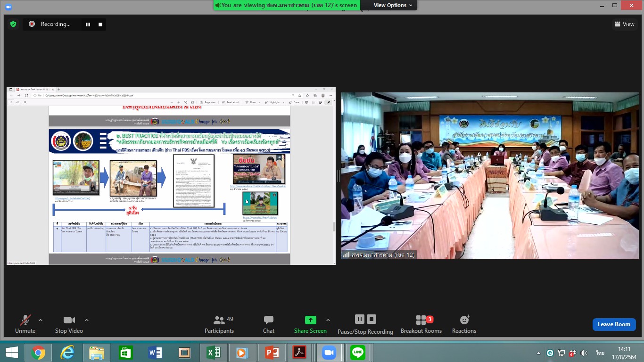This screenshot has height=362, width=644.
Task: Expand share options arrow beside Share Screen
Action: [x=328, y=320]
